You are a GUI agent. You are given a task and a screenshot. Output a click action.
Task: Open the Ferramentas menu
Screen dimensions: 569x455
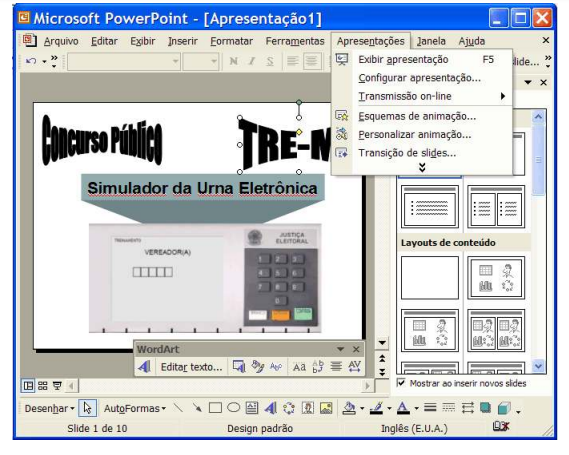pos(295,41)
